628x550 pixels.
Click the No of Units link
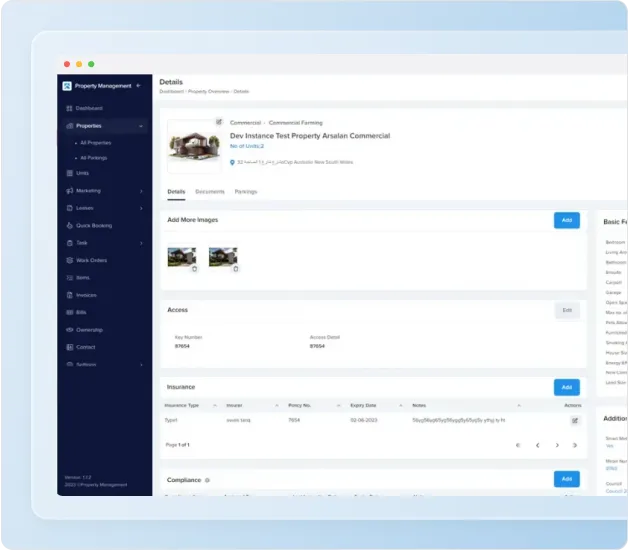point(247,146)
